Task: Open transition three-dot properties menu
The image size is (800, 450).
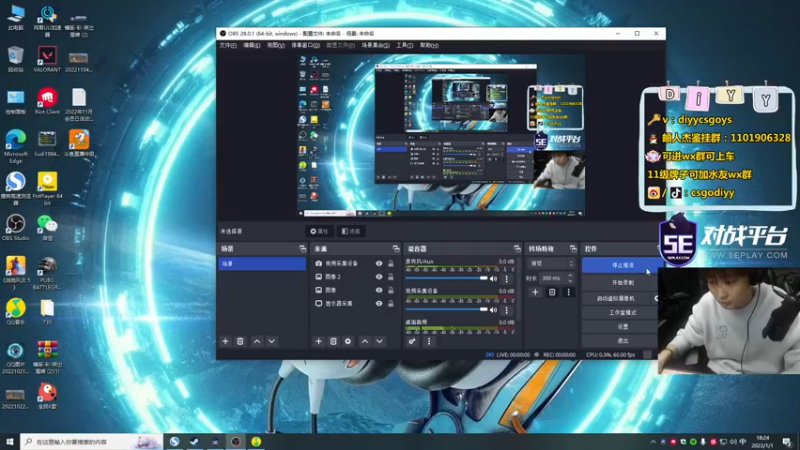Action: pyautogui.click(x=568, y=292)
